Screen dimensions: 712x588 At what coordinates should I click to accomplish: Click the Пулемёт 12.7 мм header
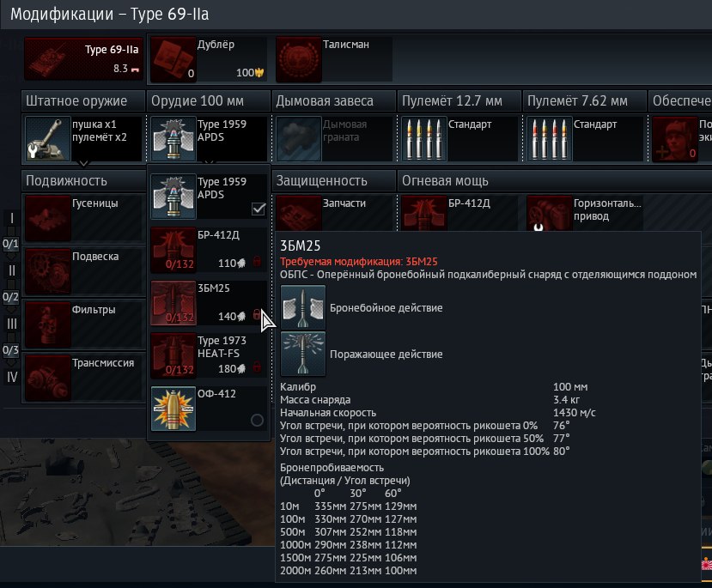(x=459, y=100)
